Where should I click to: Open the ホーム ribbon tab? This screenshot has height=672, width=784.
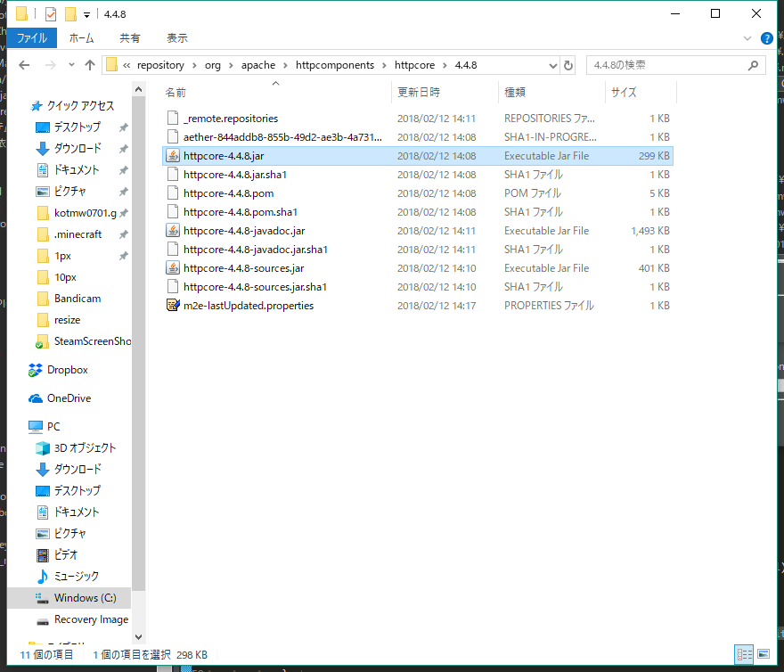(81, 38)
